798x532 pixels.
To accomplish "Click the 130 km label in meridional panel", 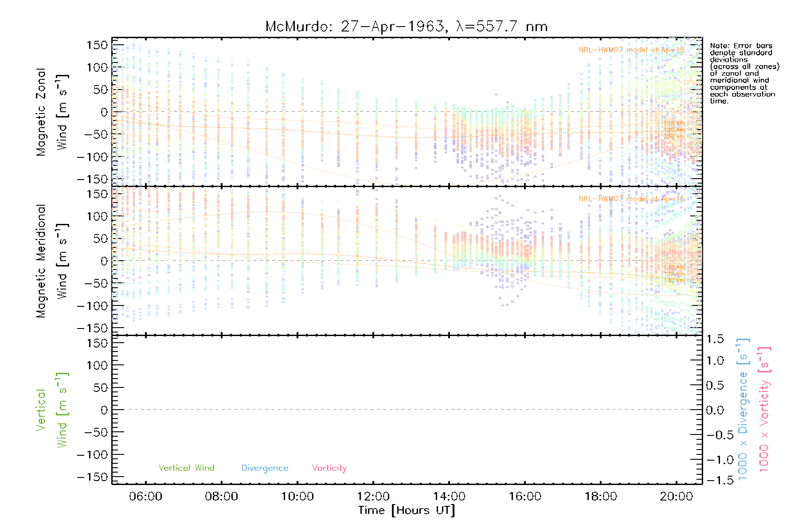I will tap(674, 280).
